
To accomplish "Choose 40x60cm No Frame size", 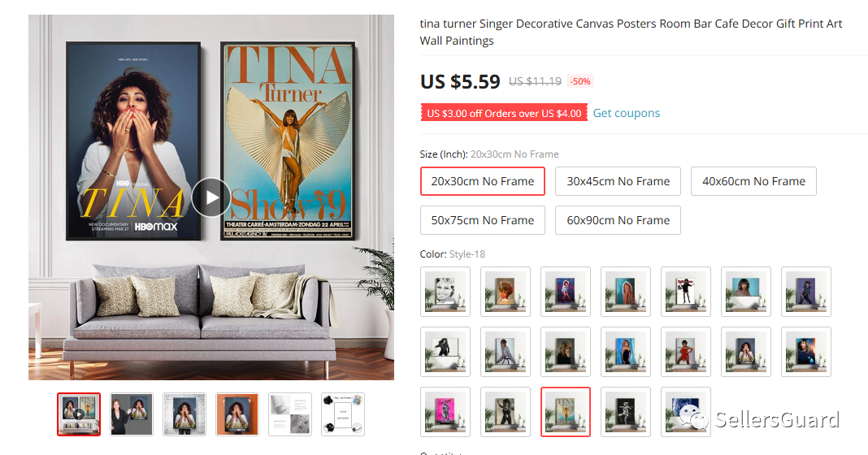I will (753, 181).
